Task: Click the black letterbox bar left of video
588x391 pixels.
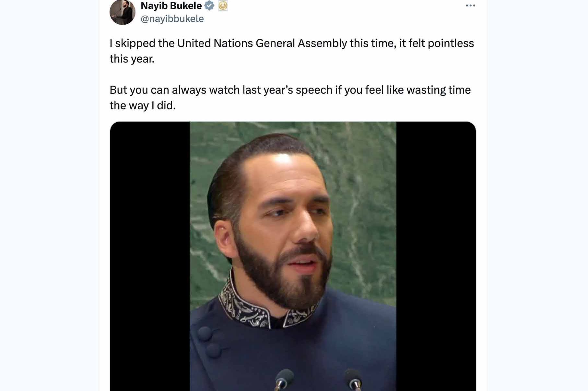Action: [150, 256]
